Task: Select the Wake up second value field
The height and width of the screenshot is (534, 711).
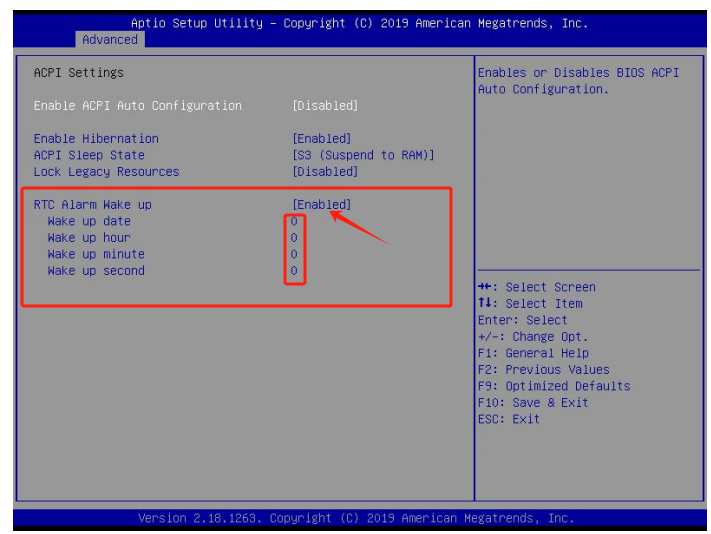Action: pos(294,271)
